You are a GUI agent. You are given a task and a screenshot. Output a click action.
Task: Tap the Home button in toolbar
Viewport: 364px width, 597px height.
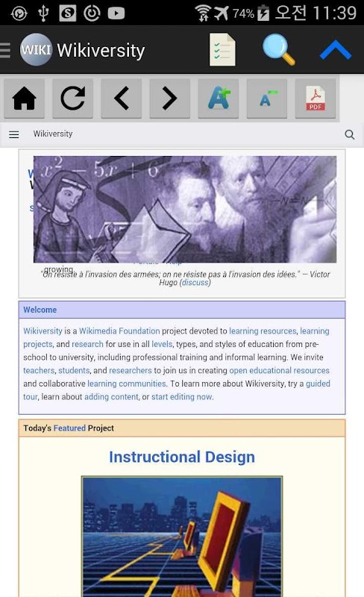tap(24, 99)
